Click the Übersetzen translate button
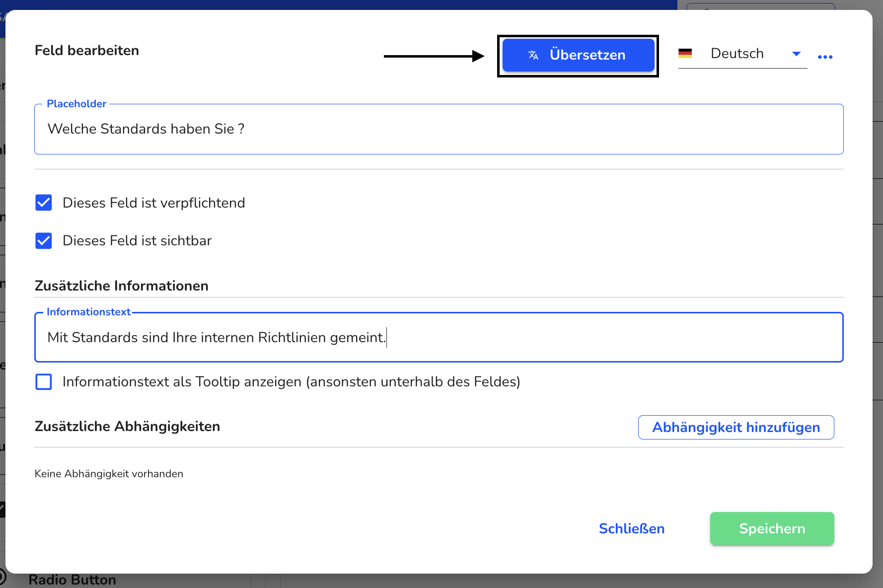883x588 pixels. [578, 55]
